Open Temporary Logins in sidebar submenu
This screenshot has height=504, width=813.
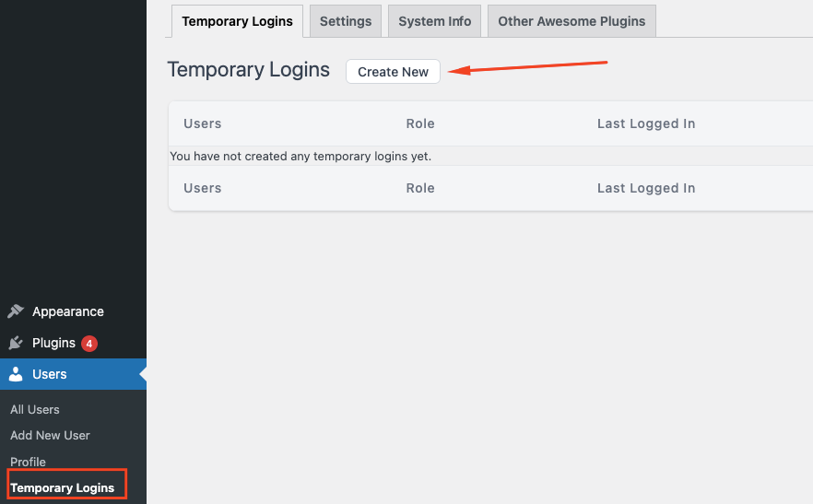(63, 488)
